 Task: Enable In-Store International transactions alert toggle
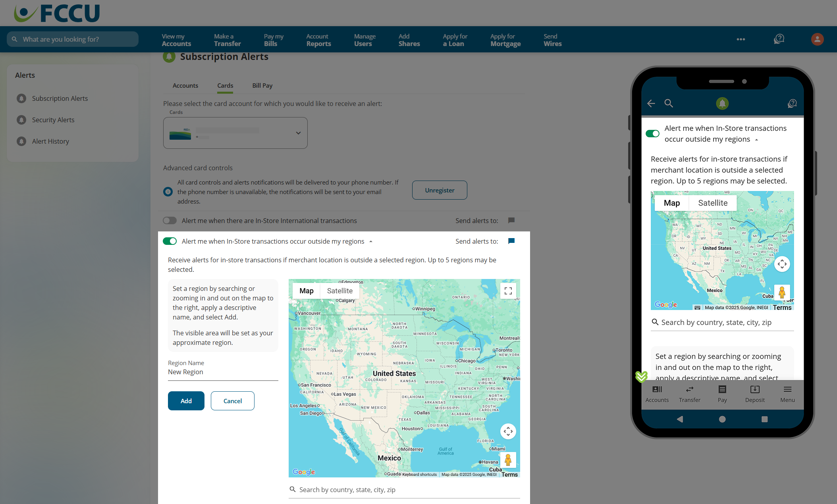(x=170, y=221)
